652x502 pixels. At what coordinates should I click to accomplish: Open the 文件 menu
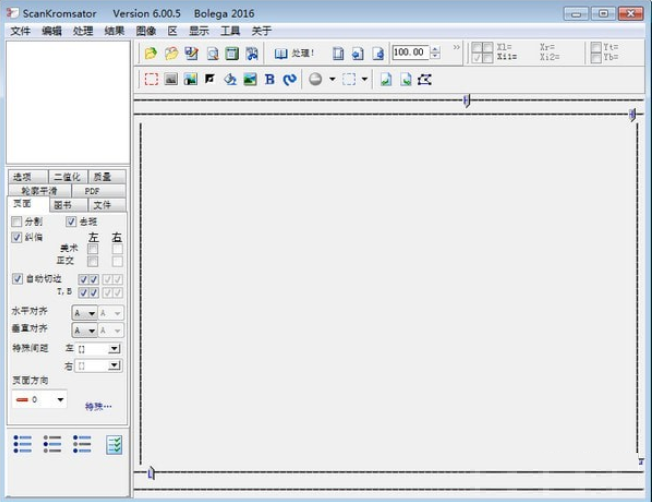(x=20, y=31)
